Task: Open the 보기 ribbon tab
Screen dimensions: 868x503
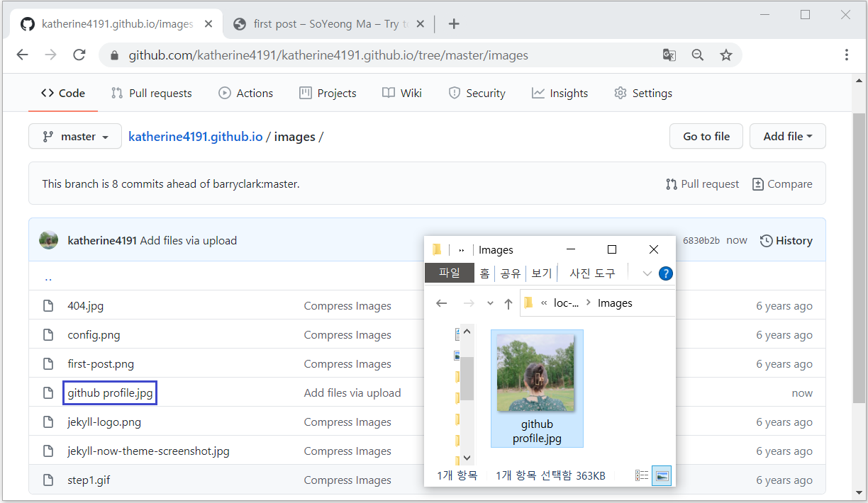Action: coord(542,273)
